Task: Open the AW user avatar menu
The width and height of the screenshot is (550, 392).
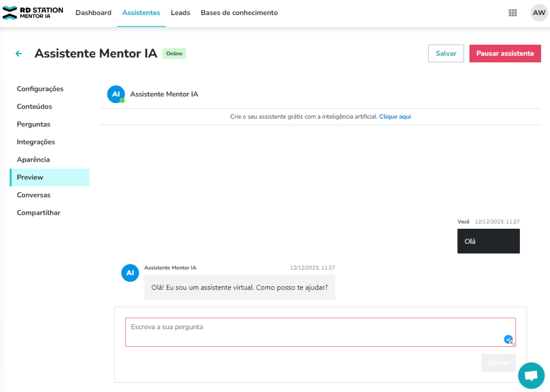Action: 539,13
